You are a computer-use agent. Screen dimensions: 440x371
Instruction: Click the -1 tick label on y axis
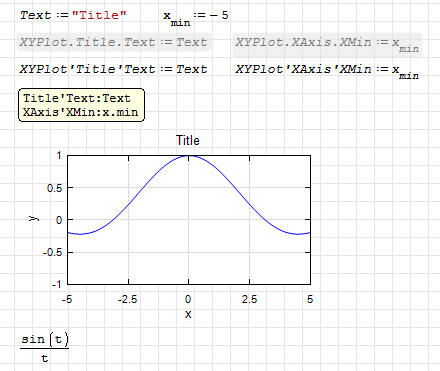tap(57, 284)
